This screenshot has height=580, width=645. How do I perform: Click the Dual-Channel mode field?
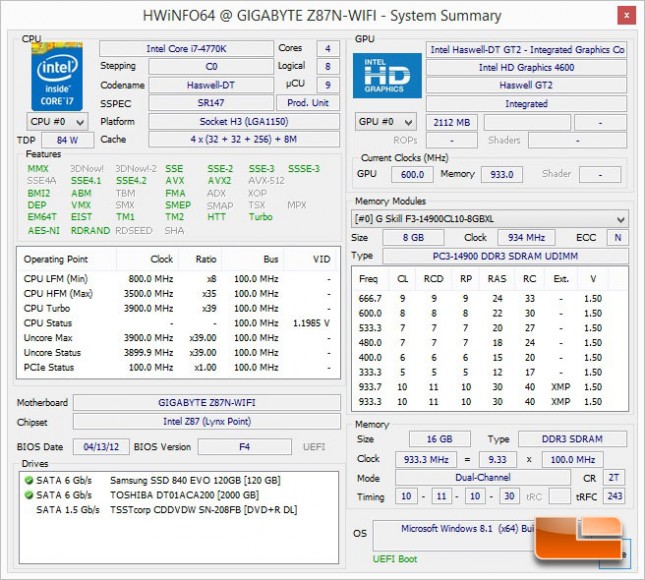point(483,478)
